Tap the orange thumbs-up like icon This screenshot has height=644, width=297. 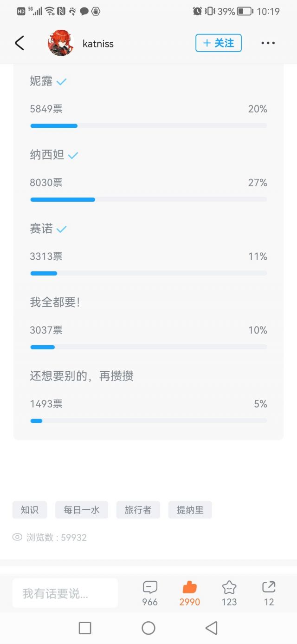(189, 587)
